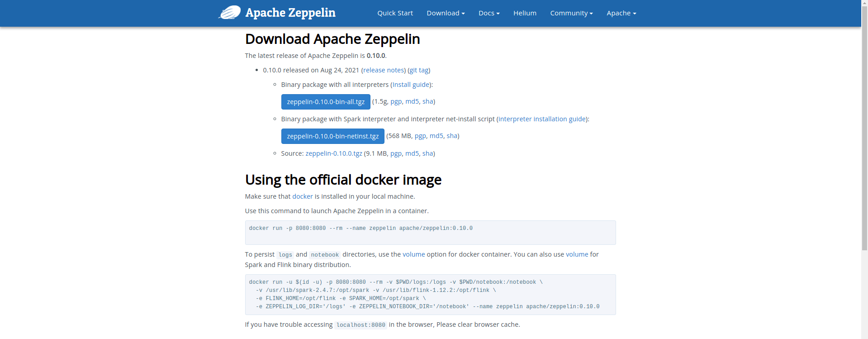Expand the Apache dropdown menu
The height and width of the screenshot is (339, 868).
coord(621,13)
